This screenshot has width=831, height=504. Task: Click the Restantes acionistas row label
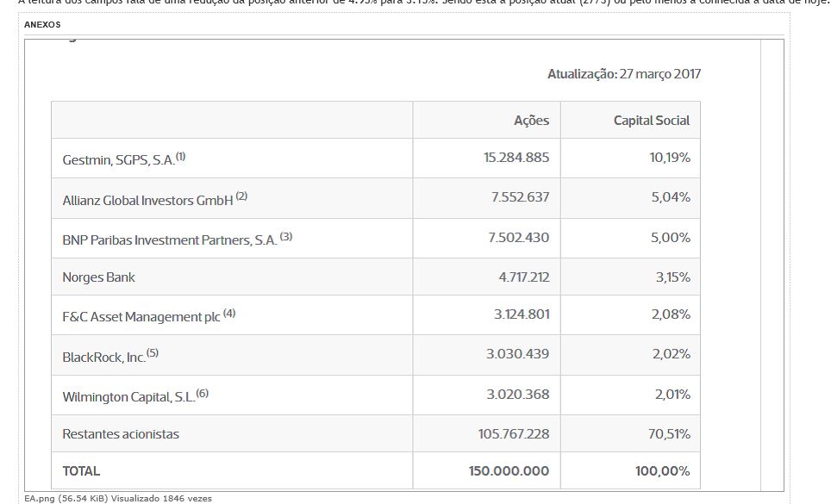coord(121,434)
